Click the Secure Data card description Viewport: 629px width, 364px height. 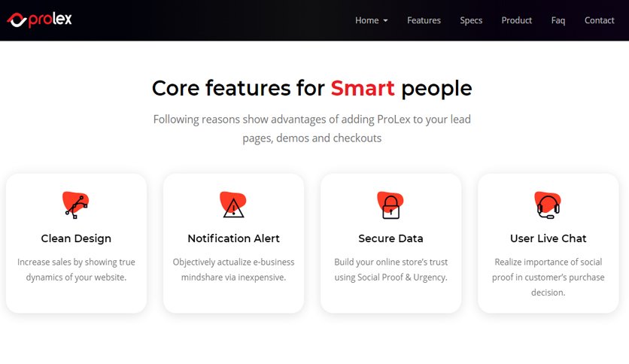[x=390, y=269]
